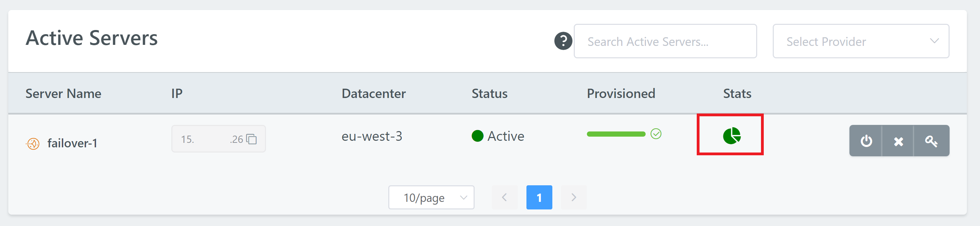Click the orange failover-1 server logo icon

pos(33,143)
